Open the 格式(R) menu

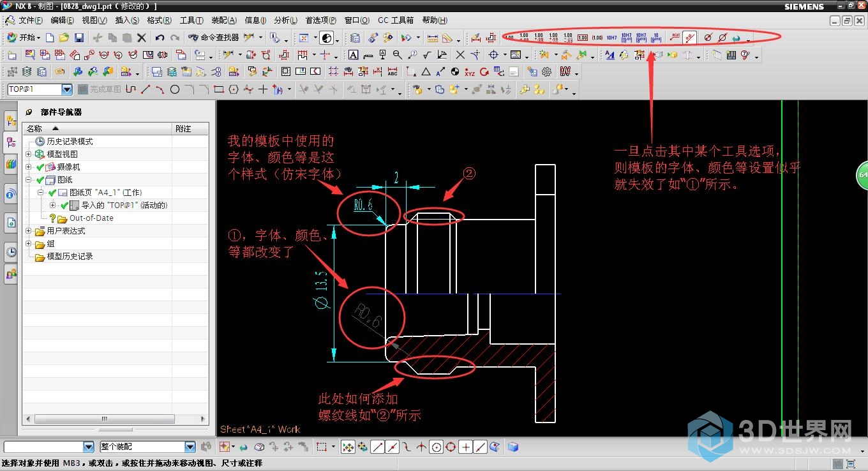click(x=160, y=20)
